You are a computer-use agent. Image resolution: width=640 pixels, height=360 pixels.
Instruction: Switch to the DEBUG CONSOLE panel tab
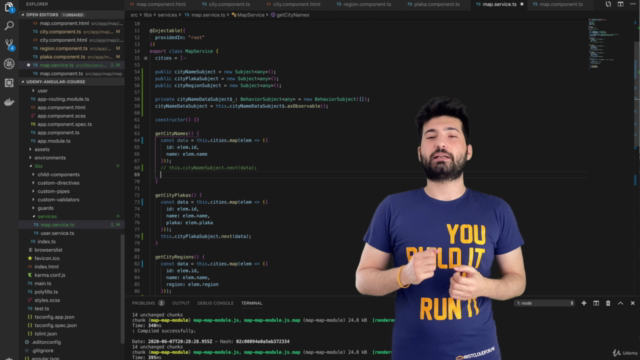click(x=215, y=303)
